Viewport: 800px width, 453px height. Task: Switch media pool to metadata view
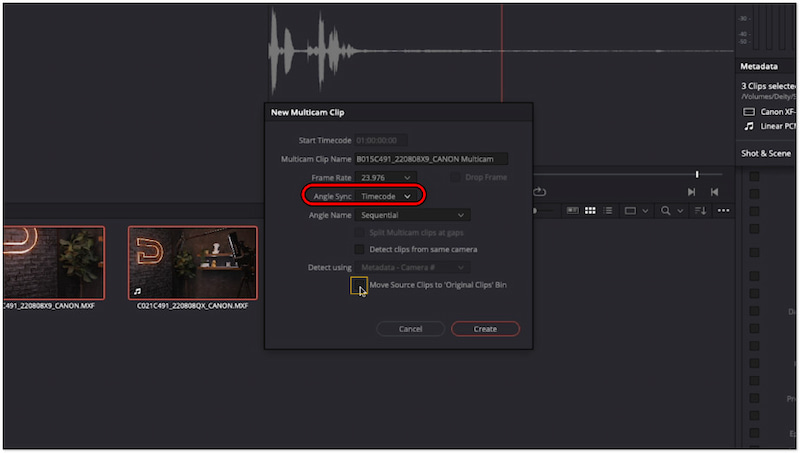pos(573,211)
